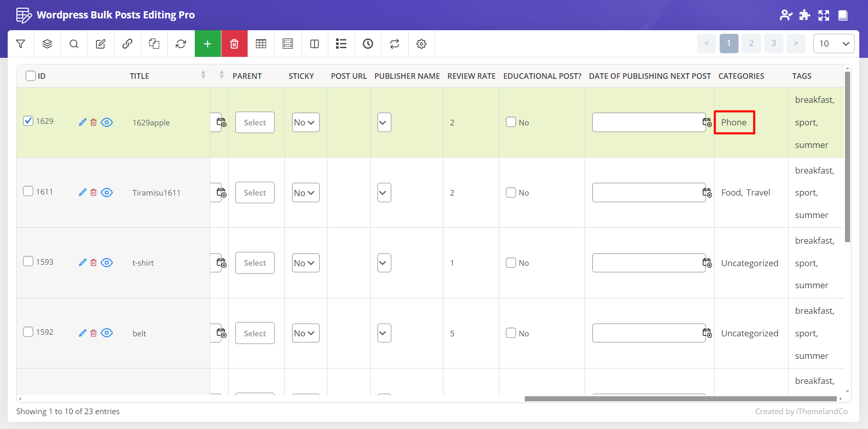The image size is (868, 429).
Task: Click the Select parent button for Tiramisu1611
Action: pyautogui.click(x=255, y=192)
